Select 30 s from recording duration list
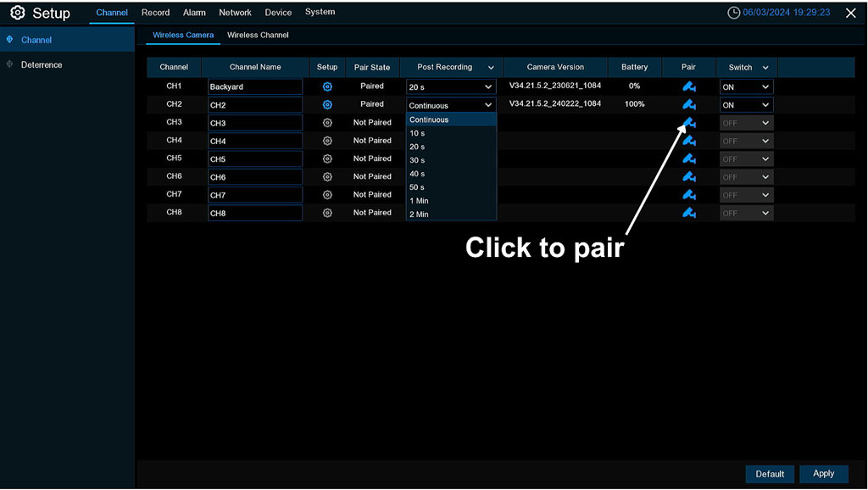 coord(417,160)
